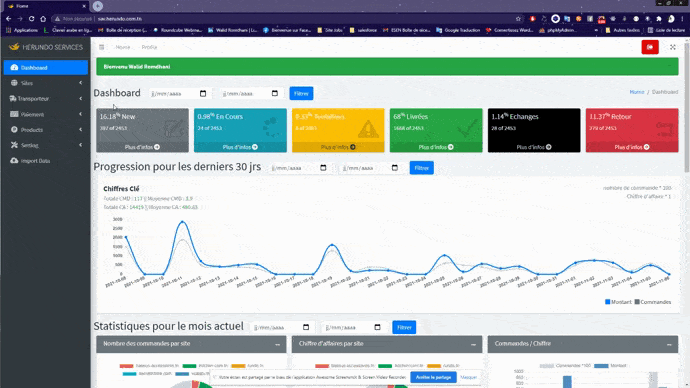Click the Sites globe icon
690x388 pixels.
click(14, 83)
